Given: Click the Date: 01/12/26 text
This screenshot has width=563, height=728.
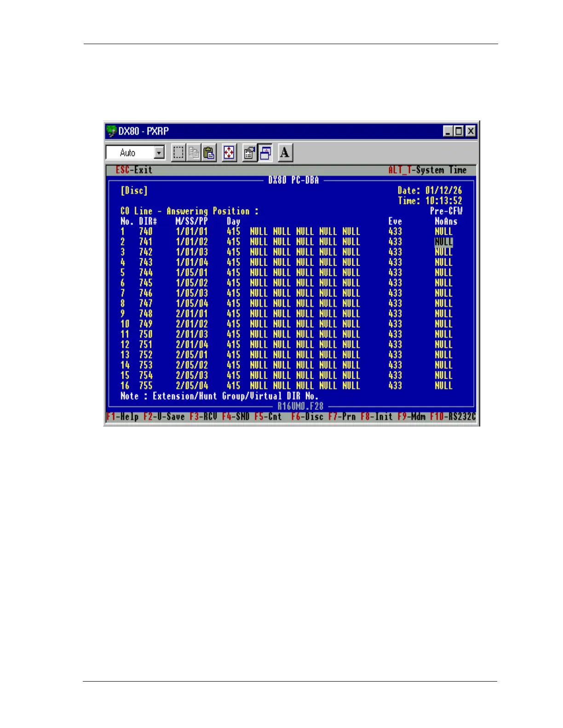Looking at the screenshot, I should [430, 191].
